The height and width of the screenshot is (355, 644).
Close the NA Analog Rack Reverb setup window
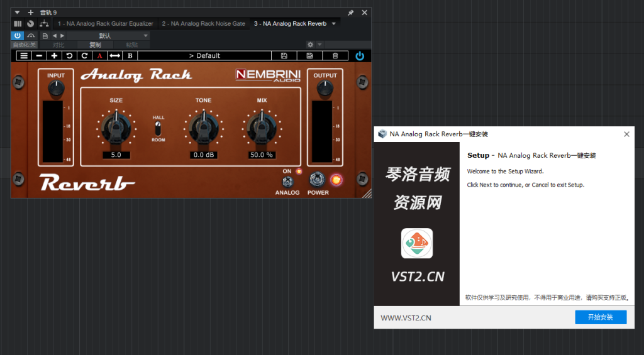click(626, 134)
